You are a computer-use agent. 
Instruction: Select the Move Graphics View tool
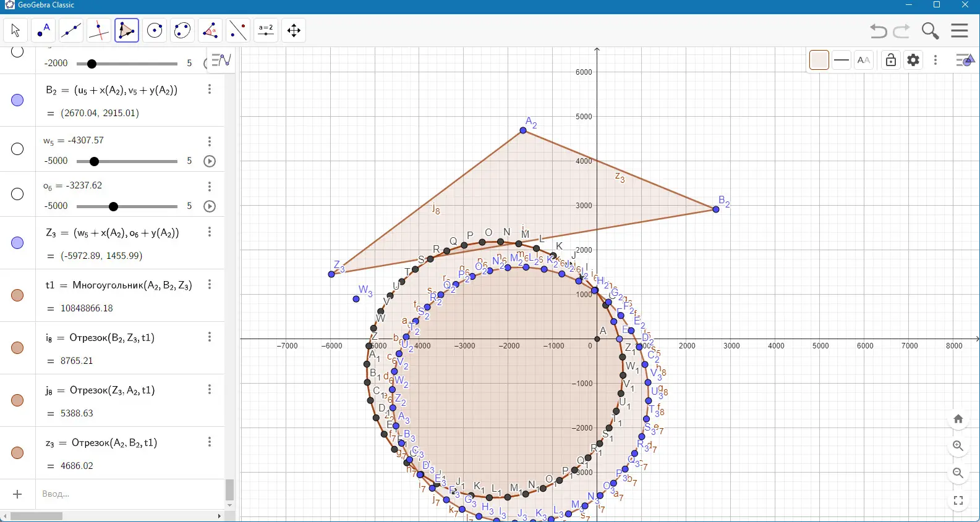click(x=294, y=30)
